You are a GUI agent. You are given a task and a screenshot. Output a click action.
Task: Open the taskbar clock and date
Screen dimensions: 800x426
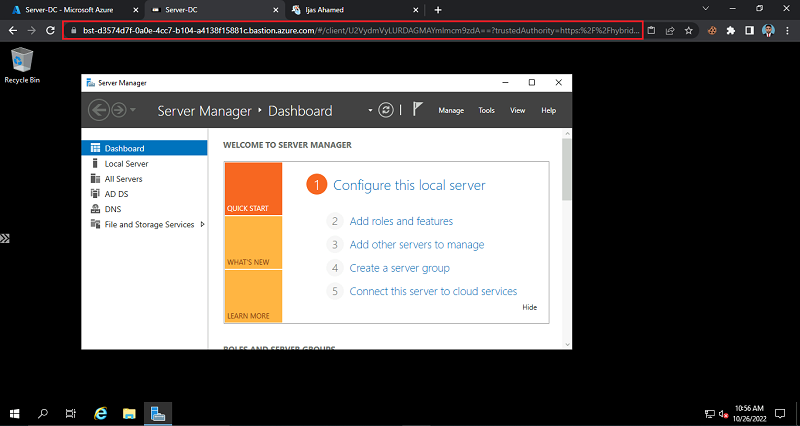(749, 413)
